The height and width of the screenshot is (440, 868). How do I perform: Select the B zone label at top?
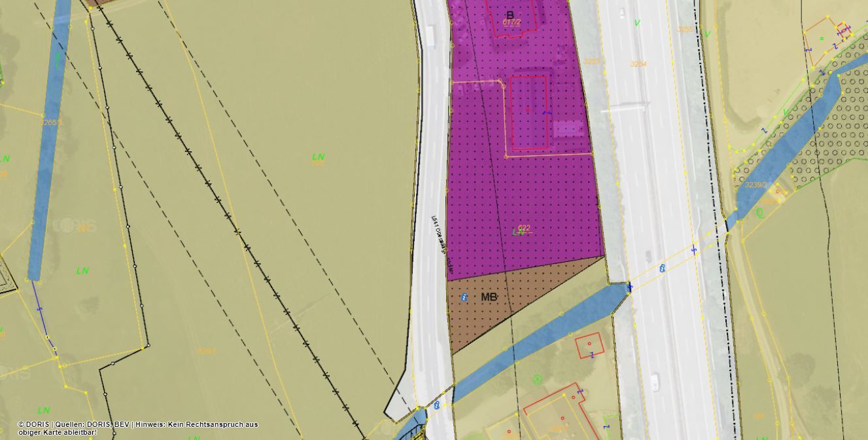tap(510, 14)
